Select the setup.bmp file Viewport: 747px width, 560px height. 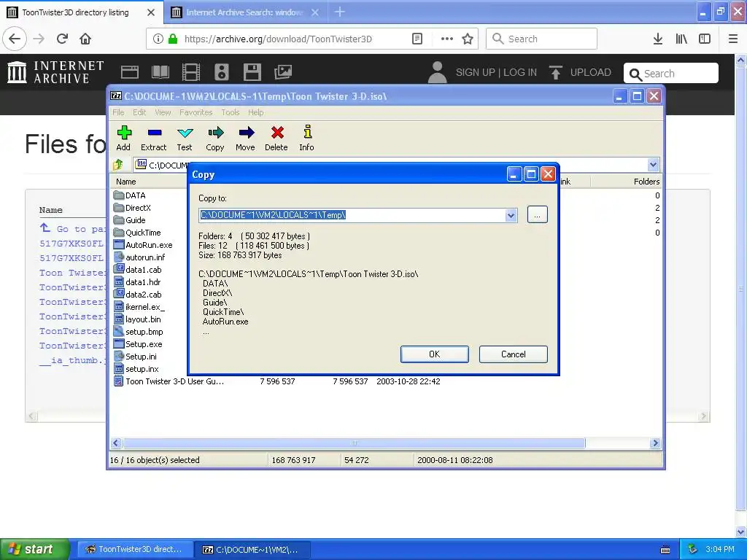139,332
